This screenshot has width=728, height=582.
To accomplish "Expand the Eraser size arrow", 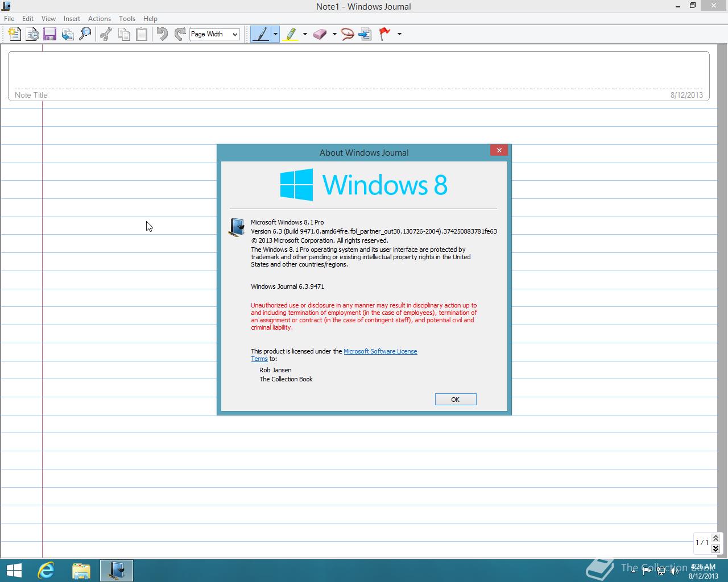I will pyautogui.click(x=334, y=34).
